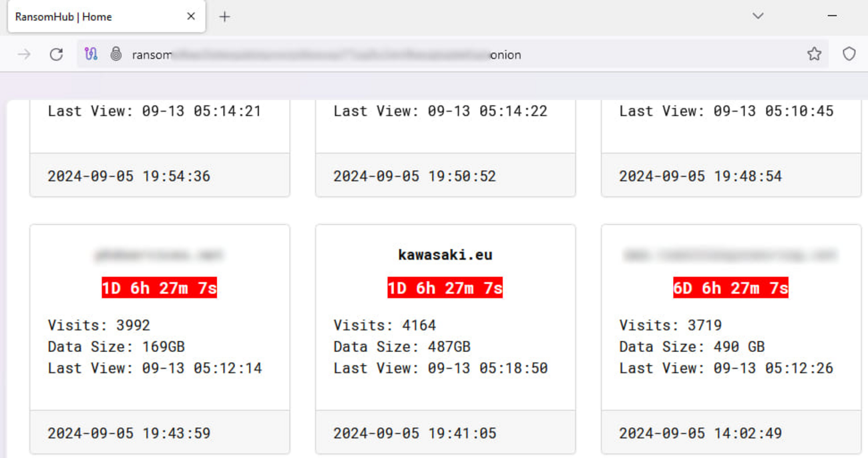This screenshot has height=458, width=868.
Task: Reload the current page
Action: coord(56,55)
